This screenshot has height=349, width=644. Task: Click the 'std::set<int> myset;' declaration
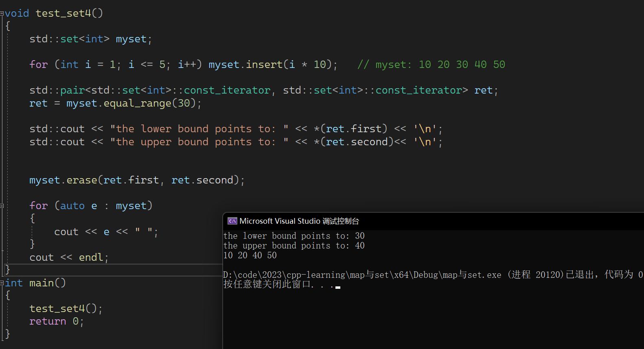(91, 39)
